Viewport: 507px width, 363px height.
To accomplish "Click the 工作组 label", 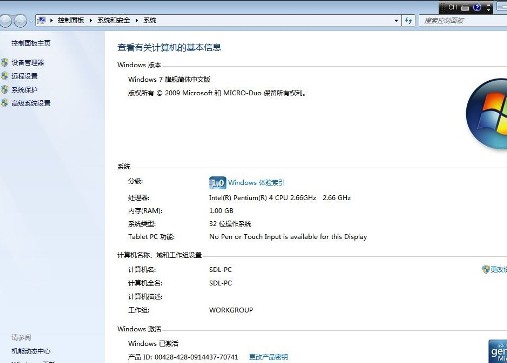I will click(139, 310).
